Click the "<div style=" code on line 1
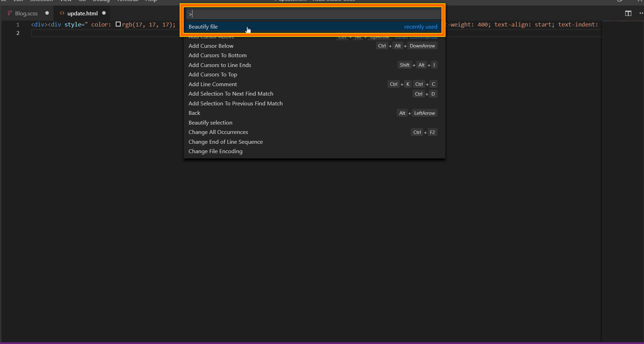Image resolution: width=644 pixels, height=344 pixels. click(x=68, y=25)
